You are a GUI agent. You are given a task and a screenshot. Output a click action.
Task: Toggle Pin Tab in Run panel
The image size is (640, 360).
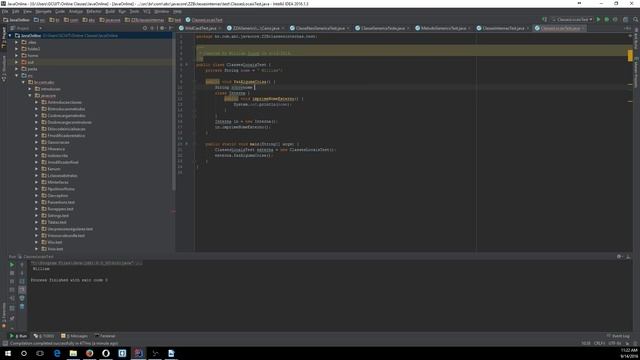(x=12, y=318)
